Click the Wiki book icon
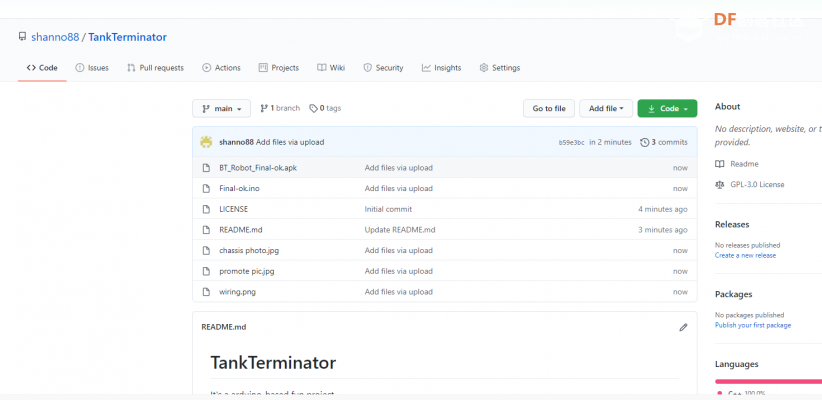This screenshot has width=822, height=400. point(321,68)
